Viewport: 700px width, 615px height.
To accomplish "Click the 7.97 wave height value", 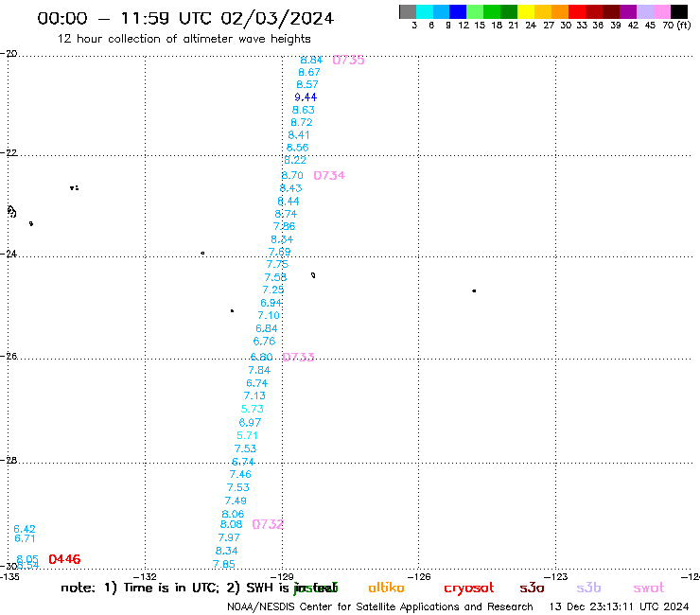I will pos(229,537).
